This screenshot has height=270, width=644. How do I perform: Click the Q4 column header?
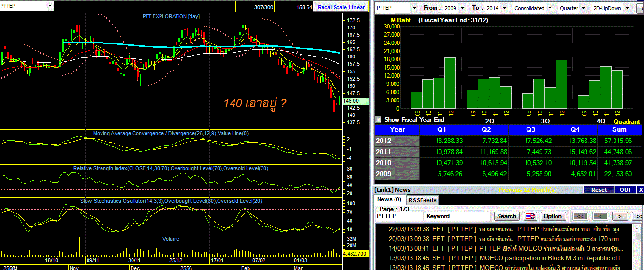(574, 129)
